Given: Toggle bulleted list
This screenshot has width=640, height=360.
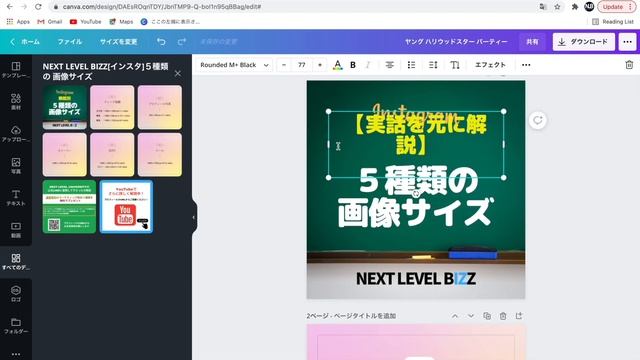Looking at the screenshot, I should [x=411, y=65].
